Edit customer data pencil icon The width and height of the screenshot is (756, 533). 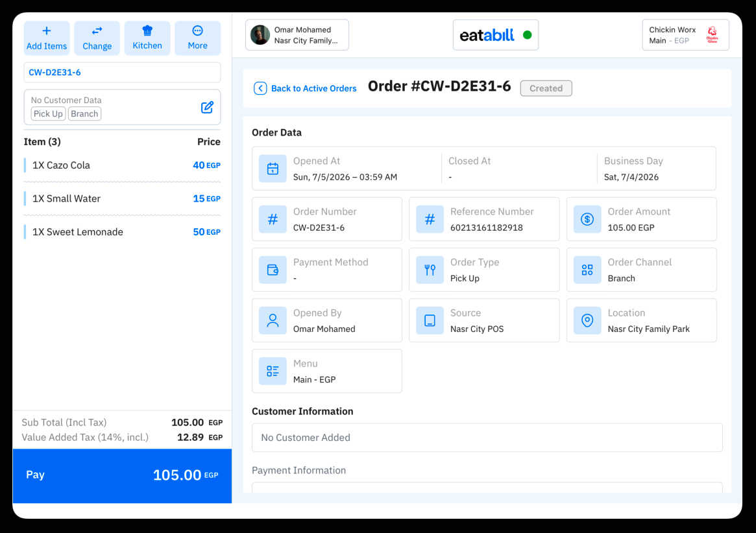point(207,107)
